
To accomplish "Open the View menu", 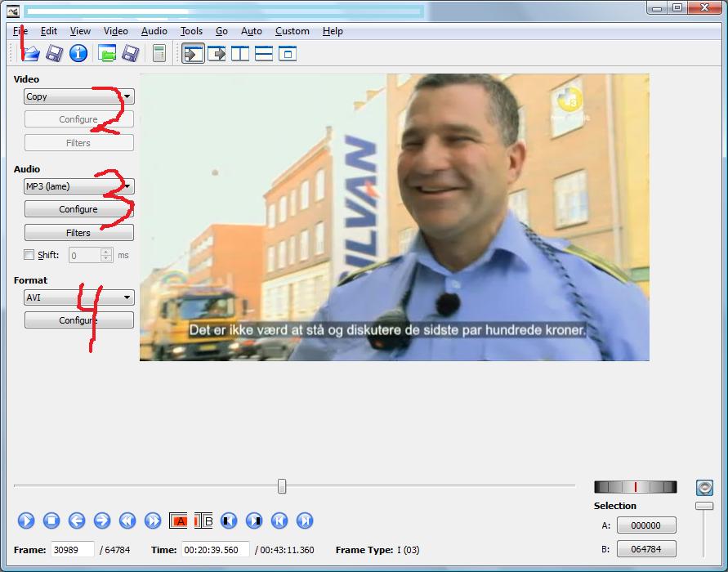I will tap(80, 31).
